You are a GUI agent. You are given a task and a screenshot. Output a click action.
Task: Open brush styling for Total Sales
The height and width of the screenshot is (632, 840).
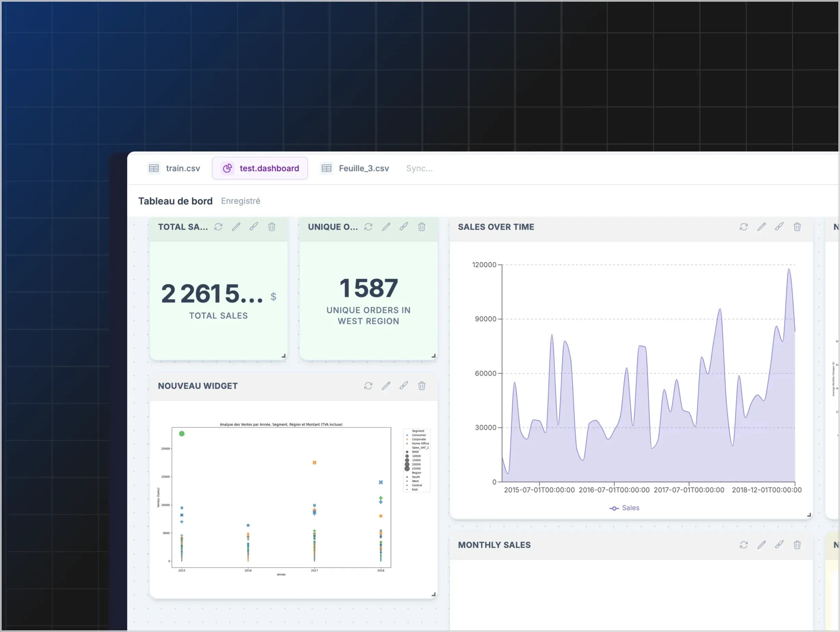pyautogui.click(x=254, y=227)
